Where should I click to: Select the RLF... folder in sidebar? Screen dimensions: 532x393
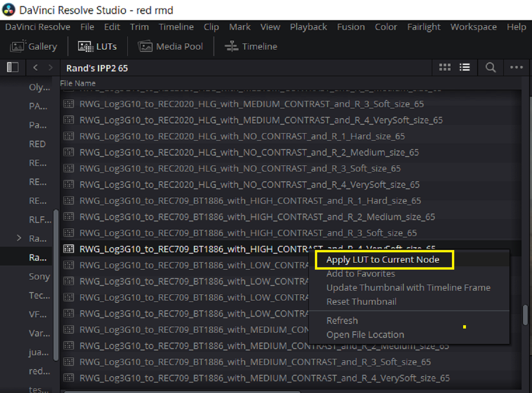pos(40,220)
